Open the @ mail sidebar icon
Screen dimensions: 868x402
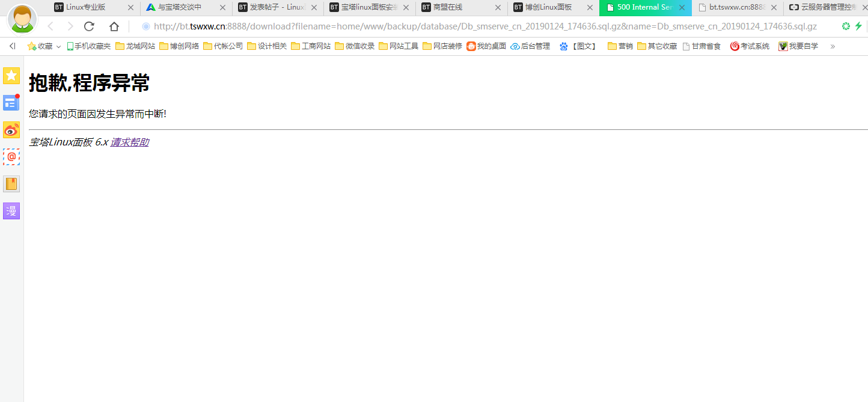click(11, 157)
